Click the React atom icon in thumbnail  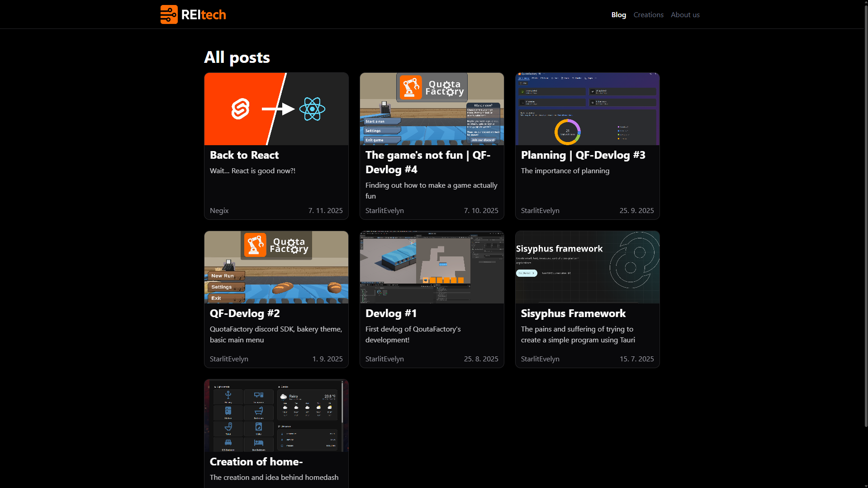[312, 109]
